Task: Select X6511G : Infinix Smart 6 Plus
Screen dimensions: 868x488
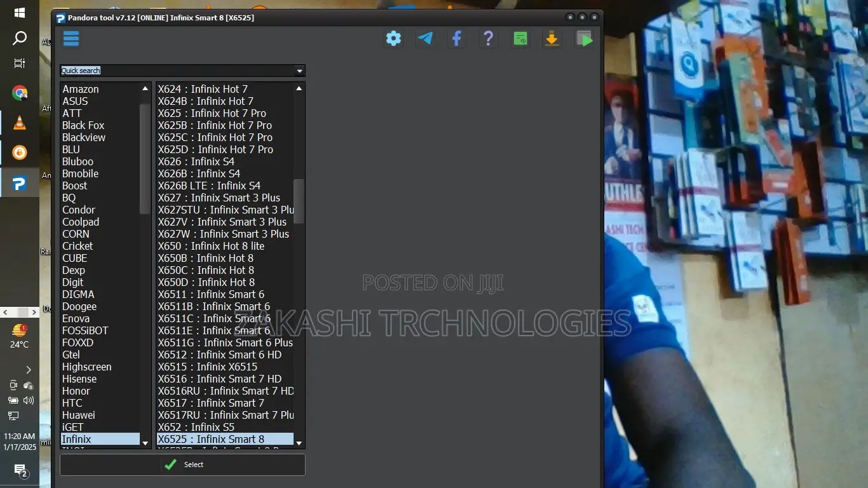Action: coord(225,342)
